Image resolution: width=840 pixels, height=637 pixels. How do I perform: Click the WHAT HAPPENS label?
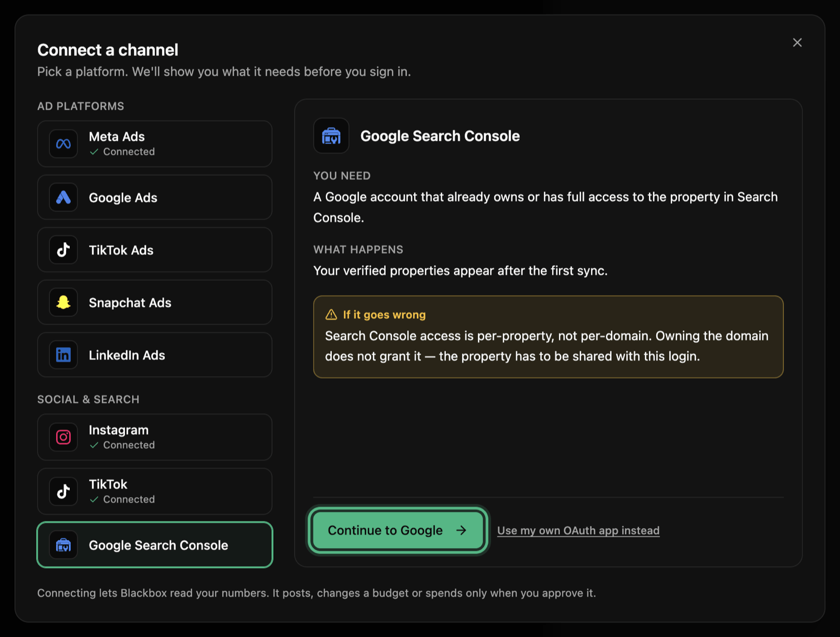[x=358, y=249]
